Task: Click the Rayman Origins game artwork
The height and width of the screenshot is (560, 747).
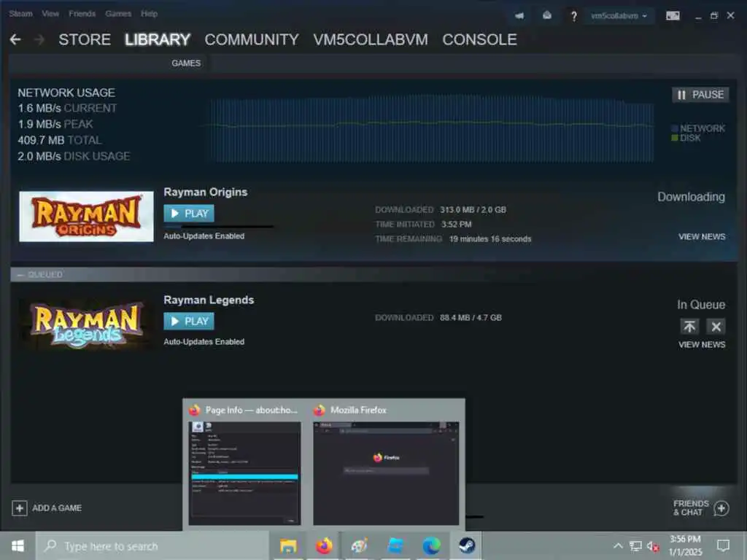Action: [86, 217]
